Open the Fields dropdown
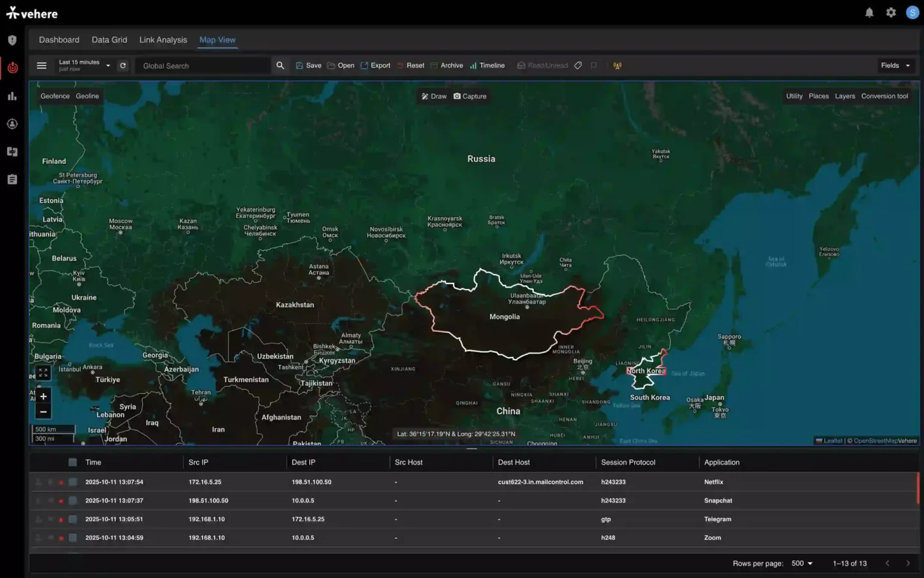Viewport: 924px width, 578px height. tap(895, 66)
